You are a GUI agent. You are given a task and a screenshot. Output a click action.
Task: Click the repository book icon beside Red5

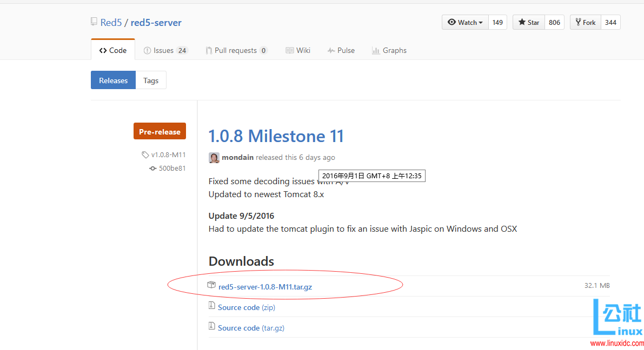94,22
